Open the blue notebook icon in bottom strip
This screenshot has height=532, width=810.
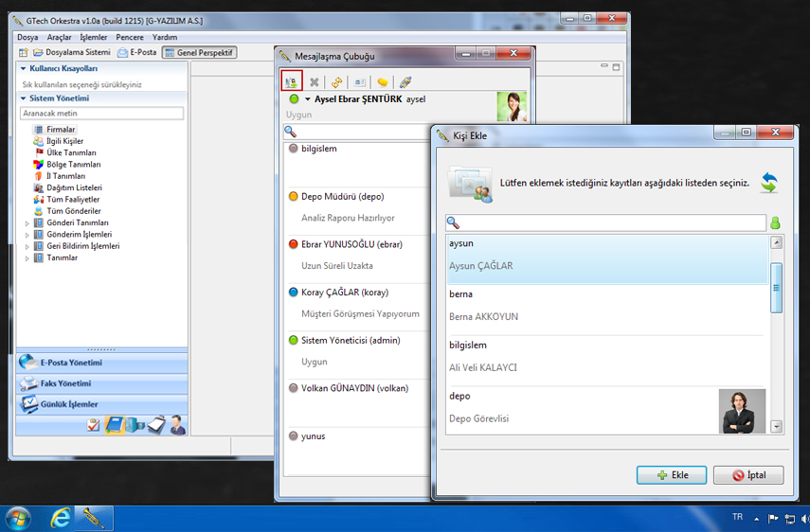coord(114,425)
